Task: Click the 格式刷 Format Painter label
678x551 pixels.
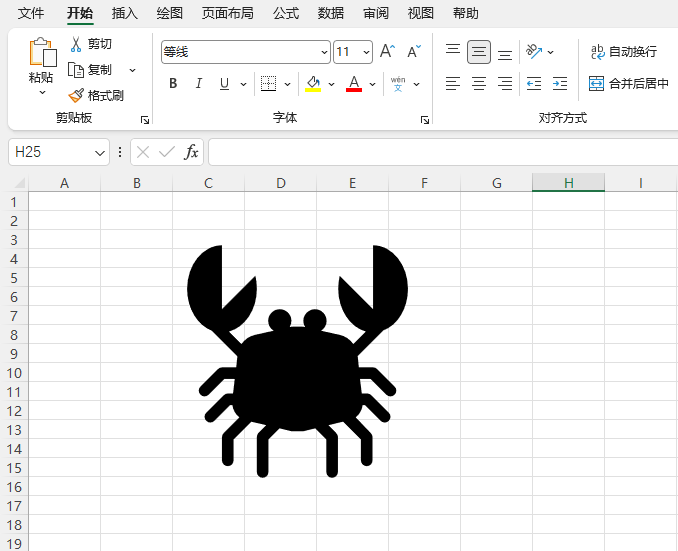Action: tap(106, 96)
